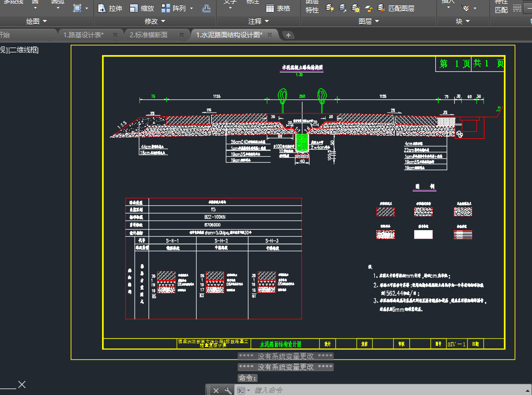Select the Scale (缩放) tool icon

(134, 8)
